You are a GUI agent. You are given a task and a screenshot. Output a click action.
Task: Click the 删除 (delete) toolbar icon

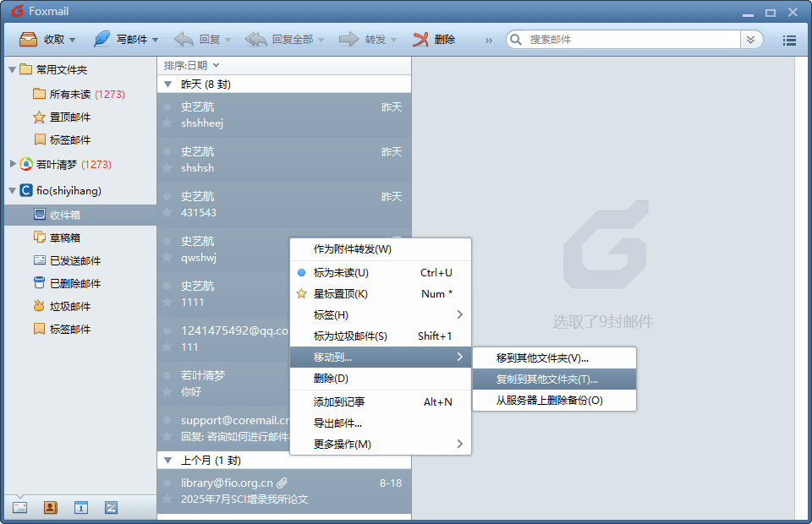[x=421, y=40]
